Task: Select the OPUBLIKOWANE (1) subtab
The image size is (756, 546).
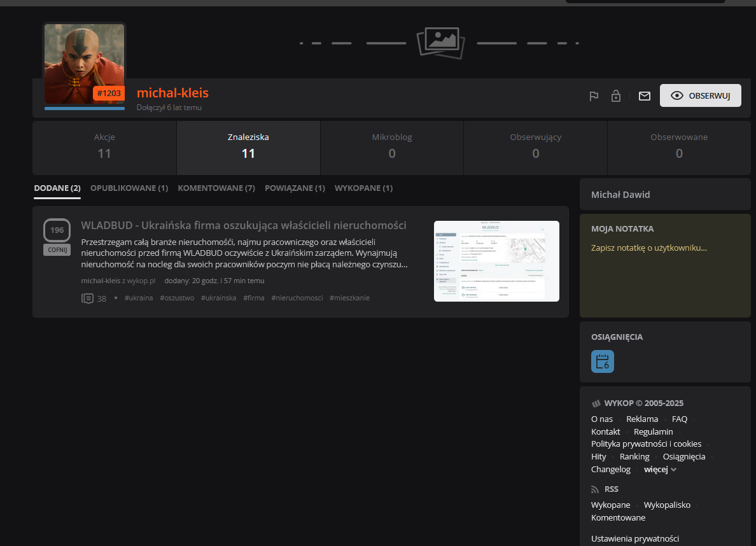Action: [x=129, y=188]
